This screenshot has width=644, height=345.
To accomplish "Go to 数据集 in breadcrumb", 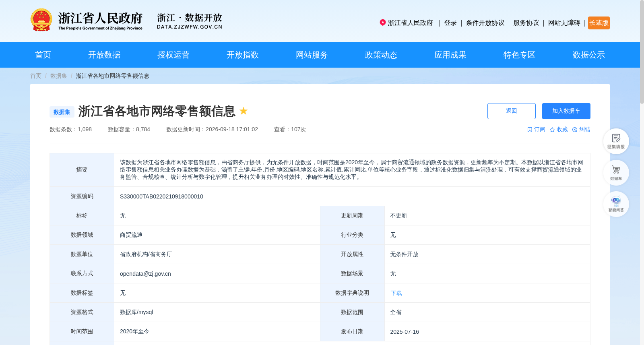I will point(59,76).
